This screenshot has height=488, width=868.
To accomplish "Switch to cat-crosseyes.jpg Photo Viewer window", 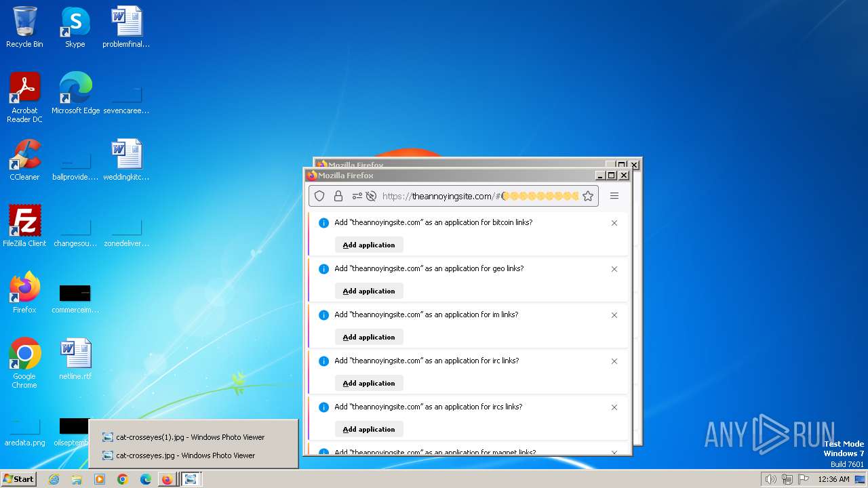I will tap(193, 455).
